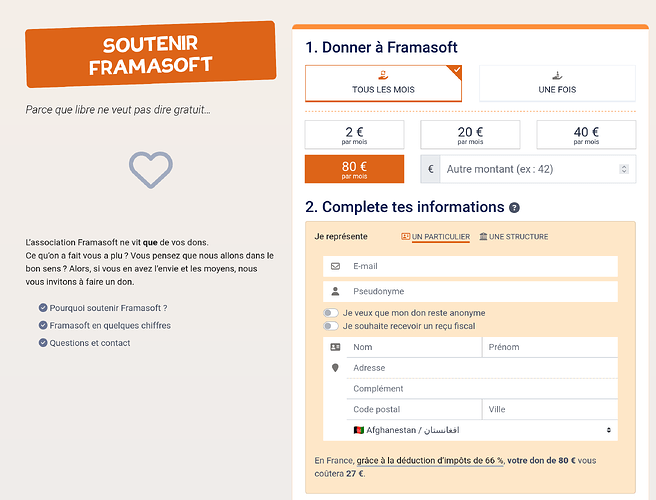
Task: Expand Pourquoi soutenir Framasoft ? link
Action: tap(108, 307)
